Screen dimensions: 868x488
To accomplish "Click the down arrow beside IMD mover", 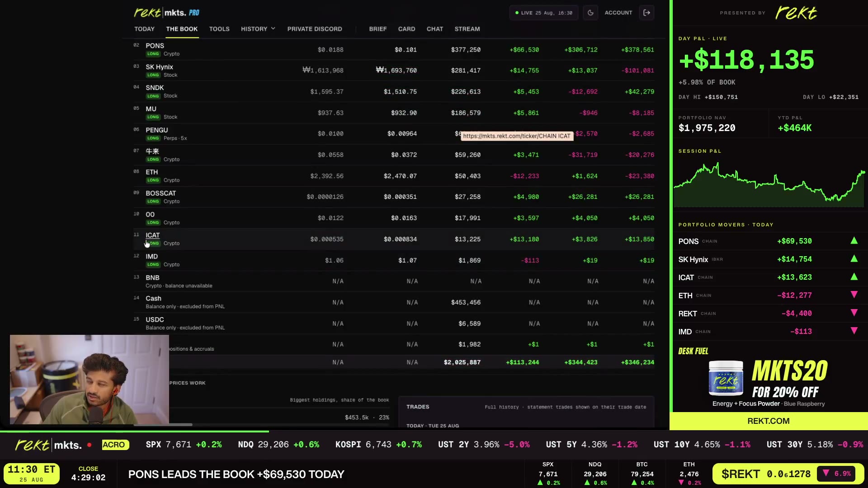I will coord(854,331).
